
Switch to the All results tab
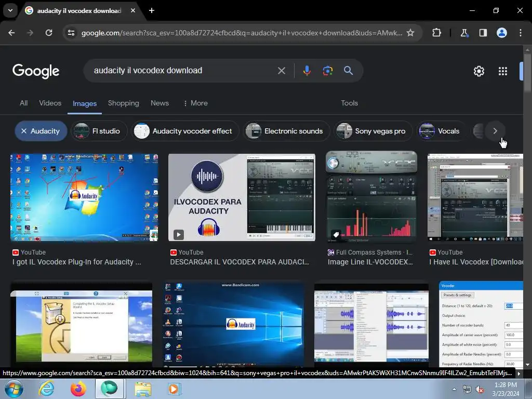[24, 103]
